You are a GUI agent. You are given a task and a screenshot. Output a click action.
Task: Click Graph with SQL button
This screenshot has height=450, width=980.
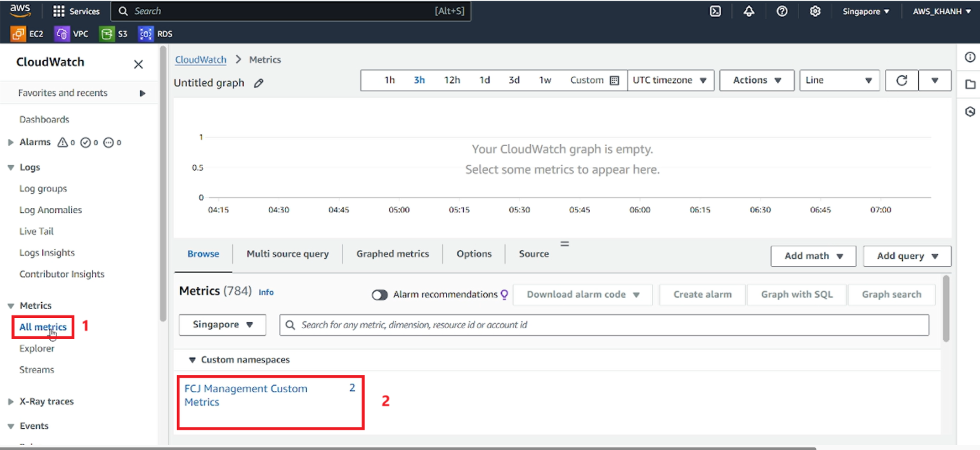(x=797, y=294)
